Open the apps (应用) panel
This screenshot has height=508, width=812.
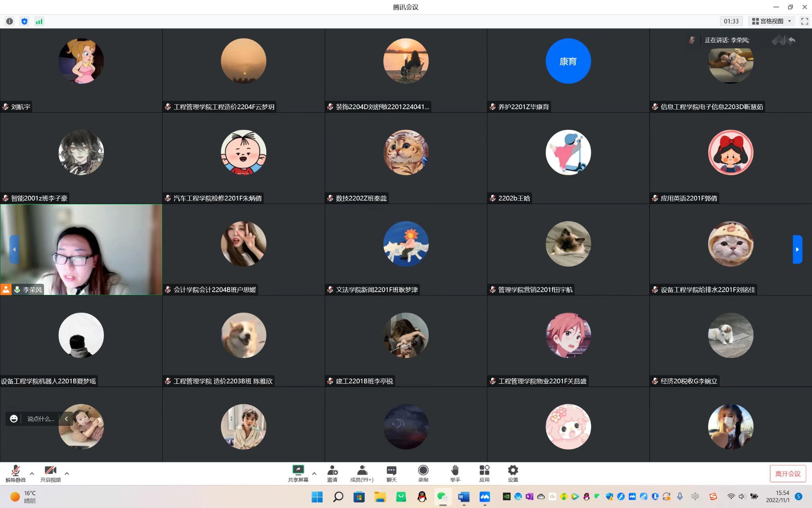pyautogui.click(x=484, y=473)
